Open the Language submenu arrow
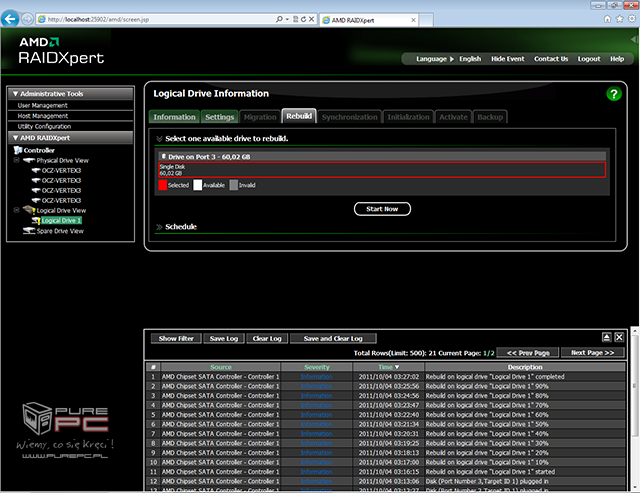Screen dimensions: 640x493 pos(452,59)
